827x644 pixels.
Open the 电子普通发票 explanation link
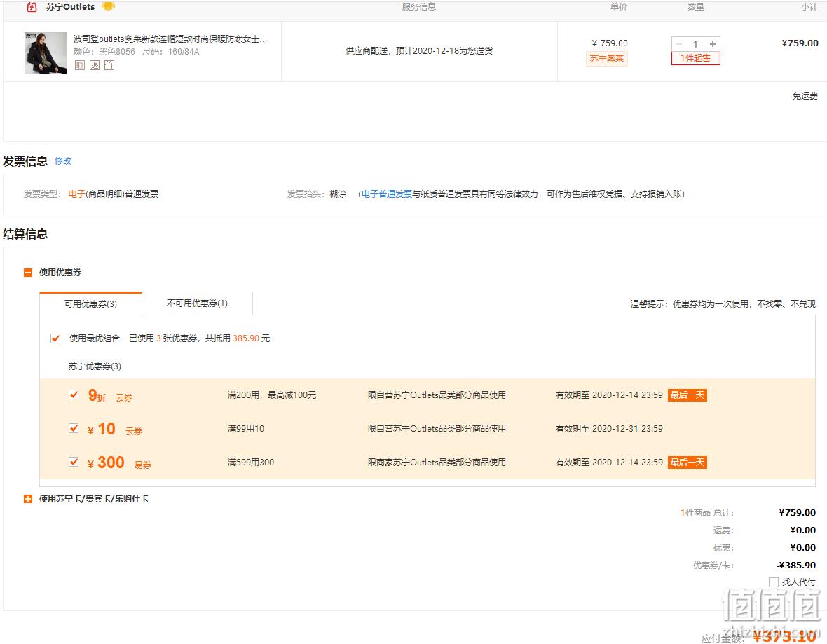387,194
